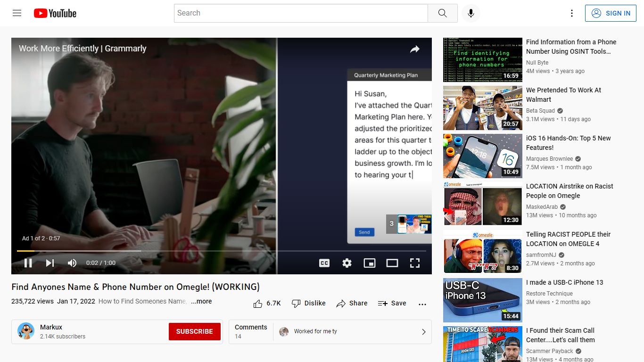The image size is (644, 362).
Task: Toggle closed captions on the player
Action: point(324,263)
